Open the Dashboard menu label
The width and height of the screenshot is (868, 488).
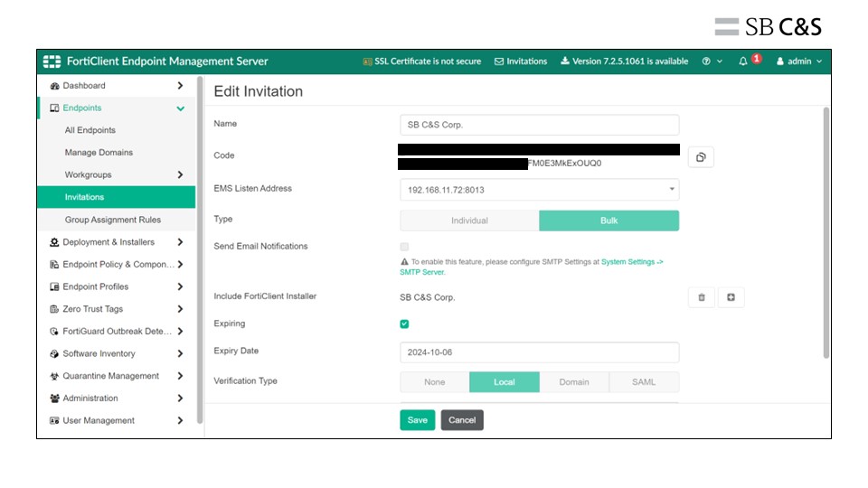84,86
